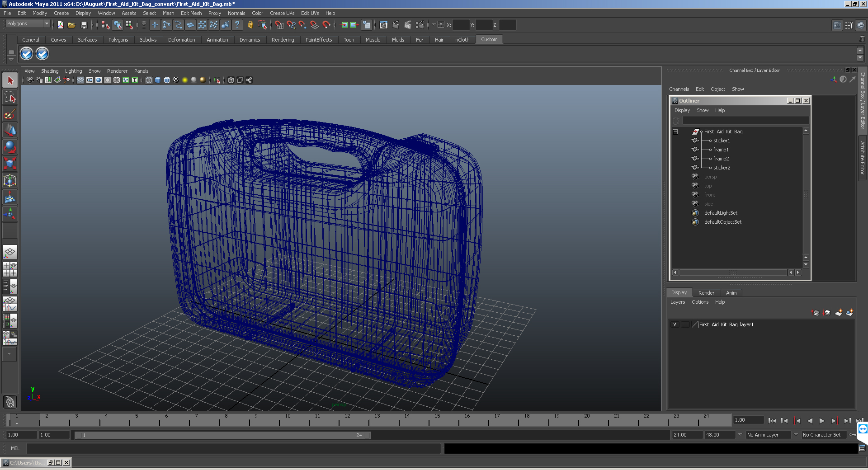
Task: Play animation forwards
Action: (x=822, y=421)
